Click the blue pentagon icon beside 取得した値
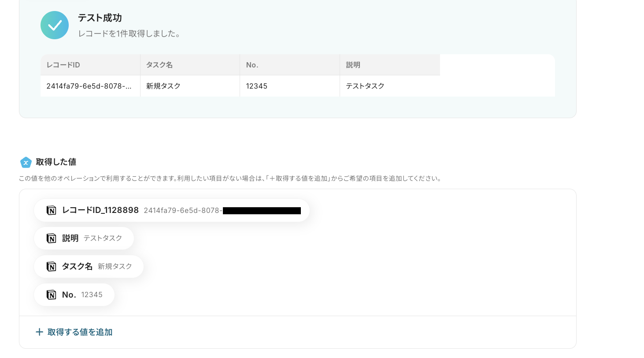This screenshot has width=644, height=358. tap(26, 162)
